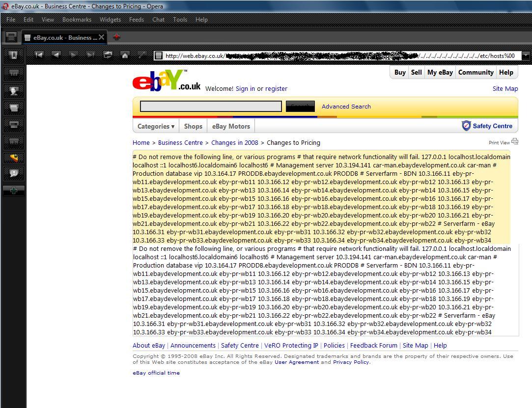Go to the Home breadcrumb link
Image resolution: width=532 pixels, height=408 pixels.
click(141, 143)
